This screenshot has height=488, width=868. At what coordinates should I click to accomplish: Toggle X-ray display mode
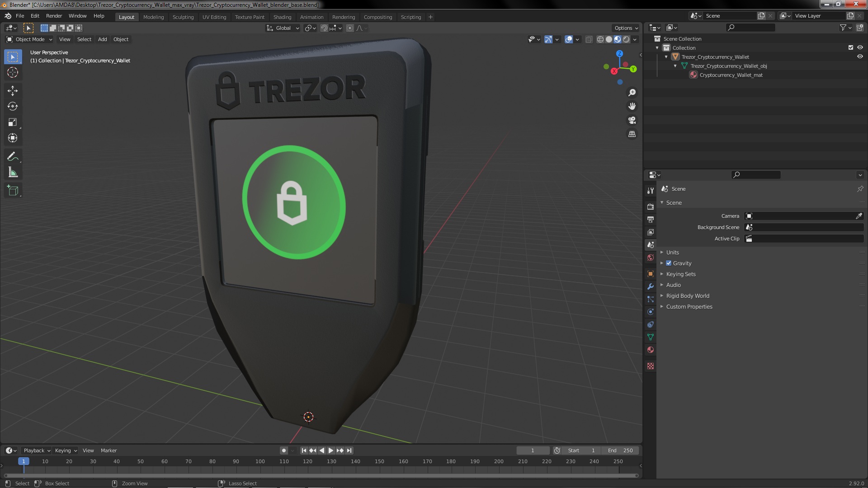[589, 39]
